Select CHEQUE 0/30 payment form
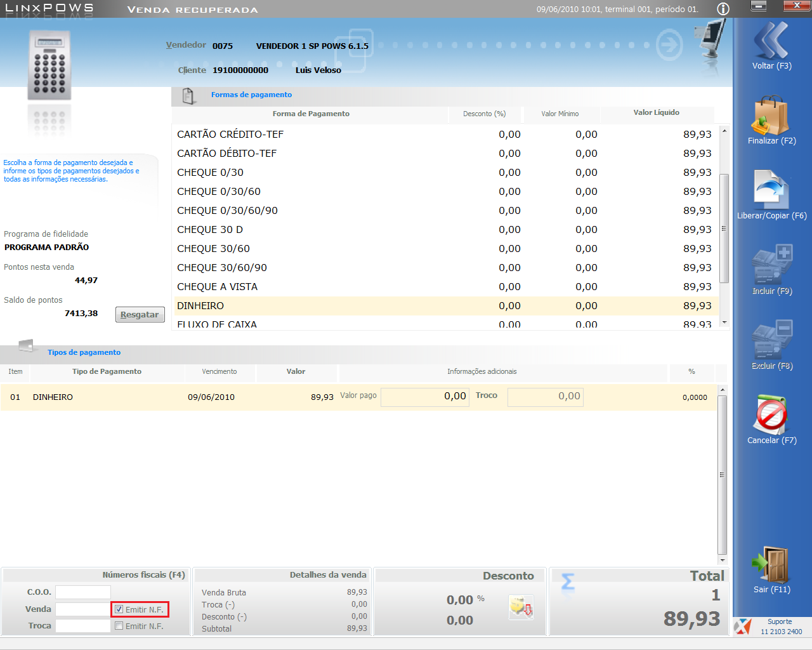Viewport: 812px width, 650px height. pos(446,173)
